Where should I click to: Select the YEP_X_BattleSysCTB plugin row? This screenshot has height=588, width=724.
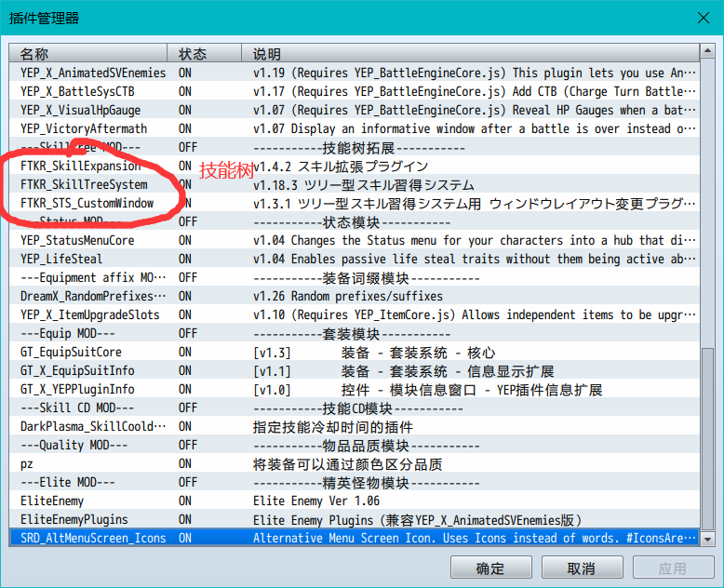355,91
